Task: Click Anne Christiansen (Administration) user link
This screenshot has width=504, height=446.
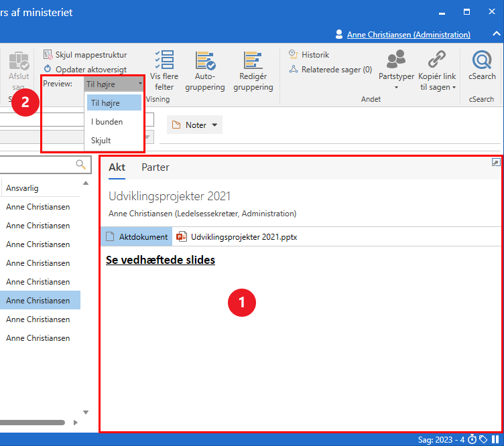Action: tap(408, 35)
